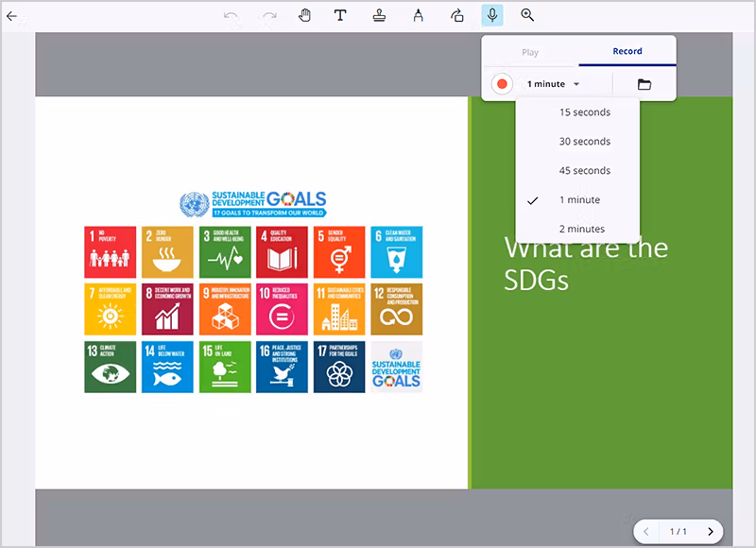Switch to the Record tab
This screenshot has height=548, width=756.
627,52
